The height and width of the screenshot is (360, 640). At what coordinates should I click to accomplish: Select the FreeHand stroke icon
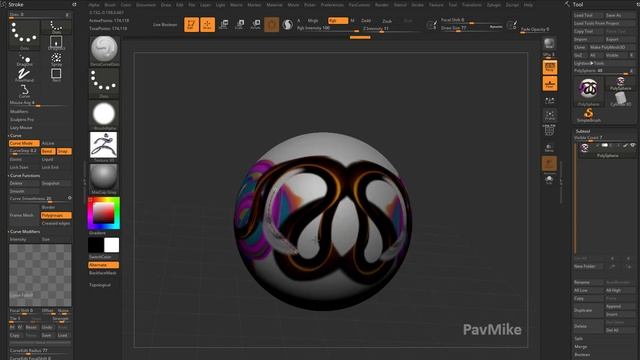coord(24,75)
